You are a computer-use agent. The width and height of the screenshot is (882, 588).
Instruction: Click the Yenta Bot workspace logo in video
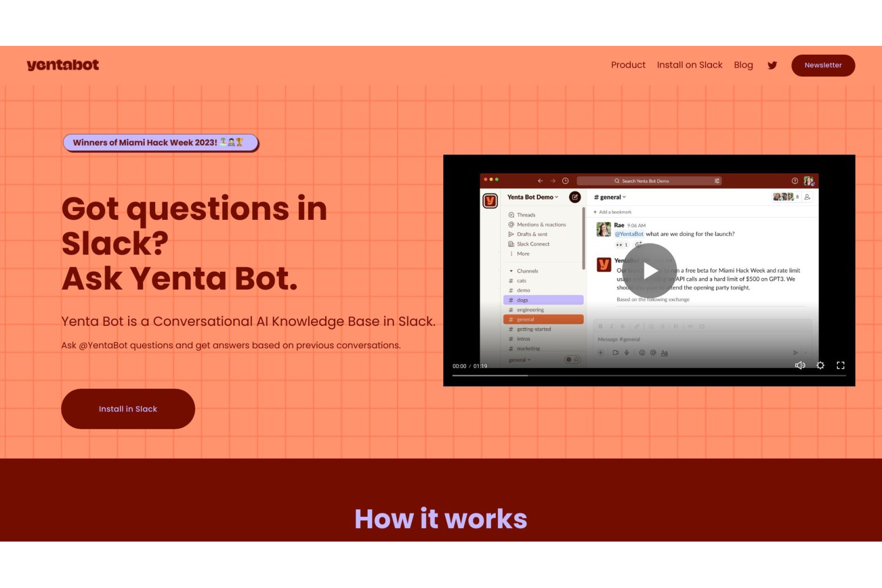click(490, 201)
